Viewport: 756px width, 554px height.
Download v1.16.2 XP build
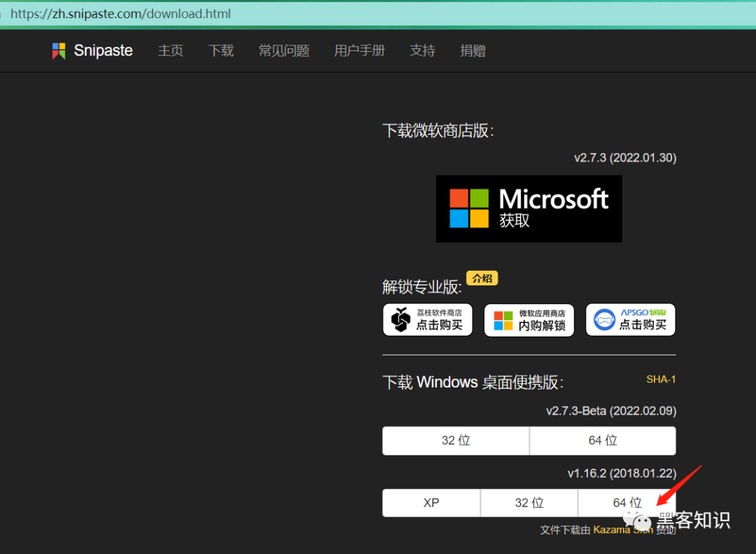[431, 503]
